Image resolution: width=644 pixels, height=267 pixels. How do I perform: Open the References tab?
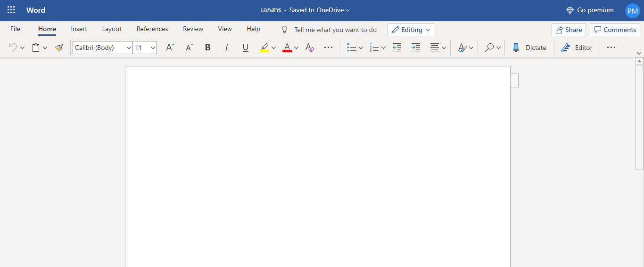[x=152, y=29]
